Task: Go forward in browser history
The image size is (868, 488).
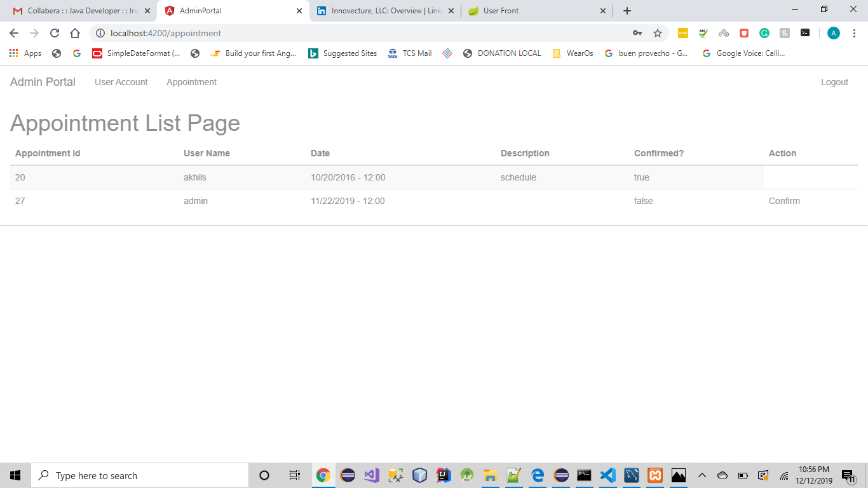Action: point(34,33)
